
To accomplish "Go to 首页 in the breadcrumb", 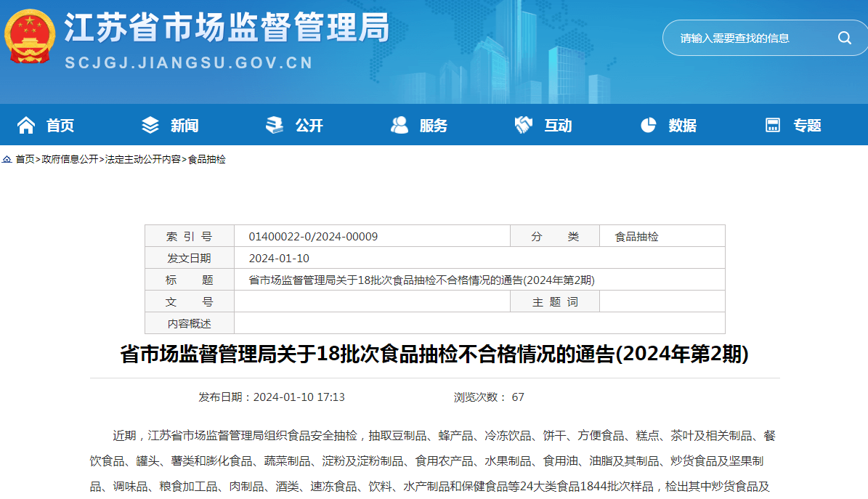I will point(25,160).
